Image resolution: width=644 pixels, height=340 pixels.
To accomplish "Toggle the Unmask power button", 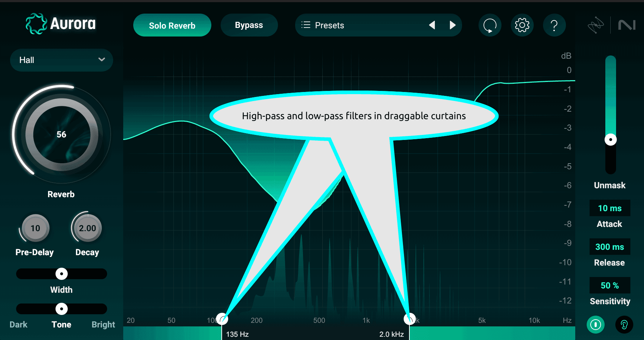I will coord(596,325).
